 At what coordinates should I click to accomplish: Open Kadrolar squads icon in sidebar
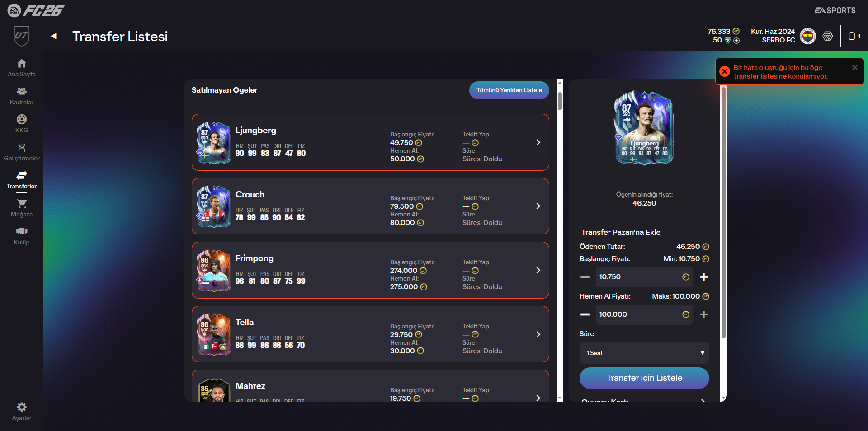pos(22,92)
